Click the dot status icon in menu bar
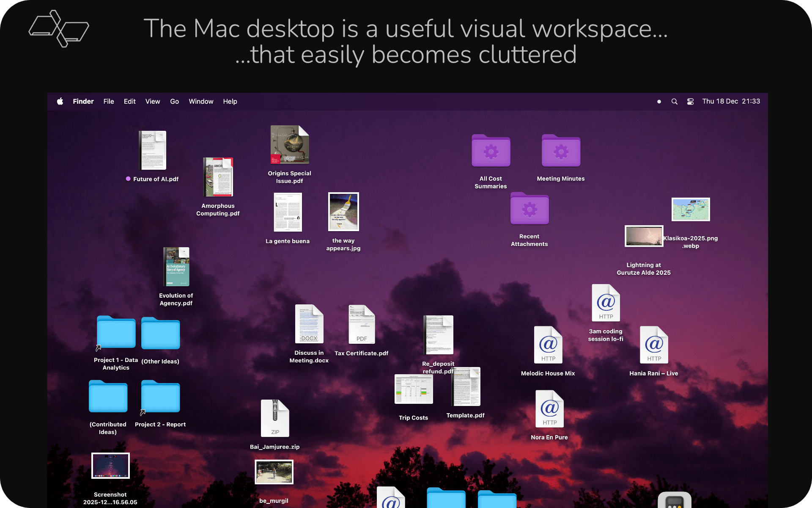 coord(659,102)
